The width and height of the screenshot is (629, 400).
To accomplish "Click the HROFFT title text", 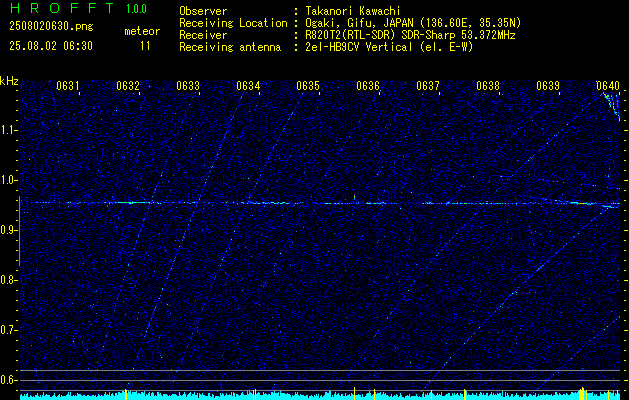I will [x=64, y=8].
